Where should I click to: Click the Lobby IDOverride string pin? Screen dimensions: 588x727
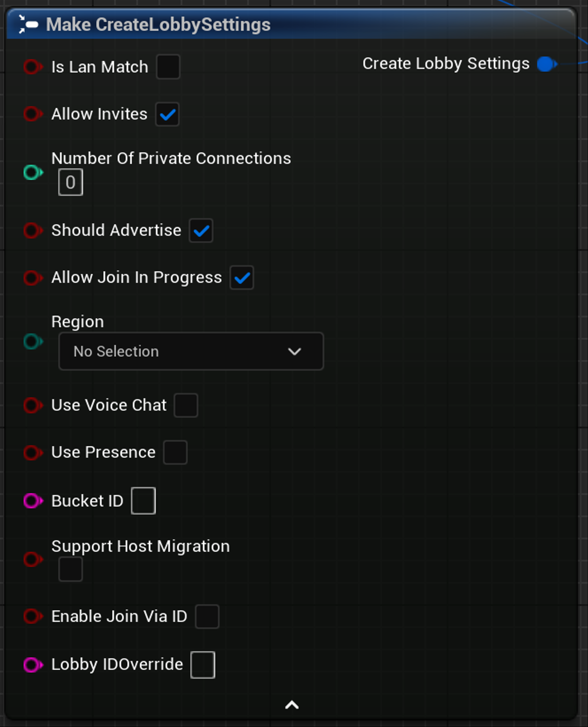pos(33,665)
